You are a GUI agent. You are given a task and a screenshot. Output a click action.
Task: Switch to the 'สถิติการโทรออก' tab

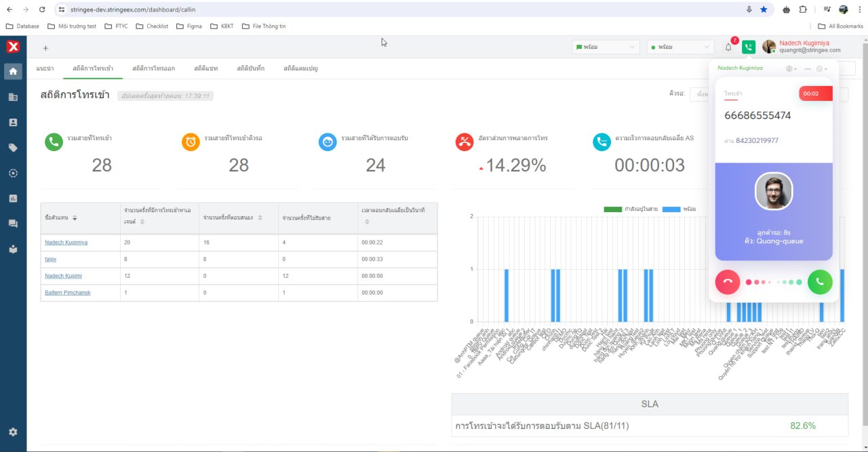pyautogui.click(x=153, y=68)
